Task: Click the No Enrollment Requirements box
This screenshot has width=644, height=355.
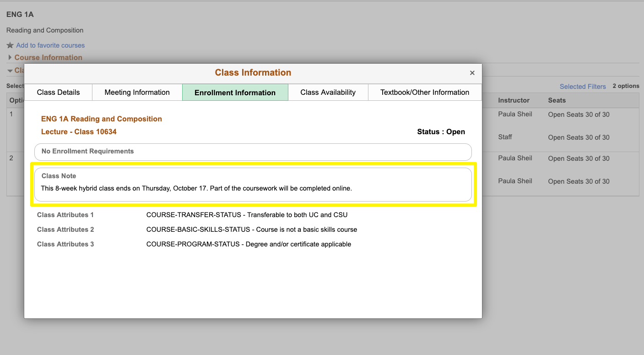Action: point(253,152)
